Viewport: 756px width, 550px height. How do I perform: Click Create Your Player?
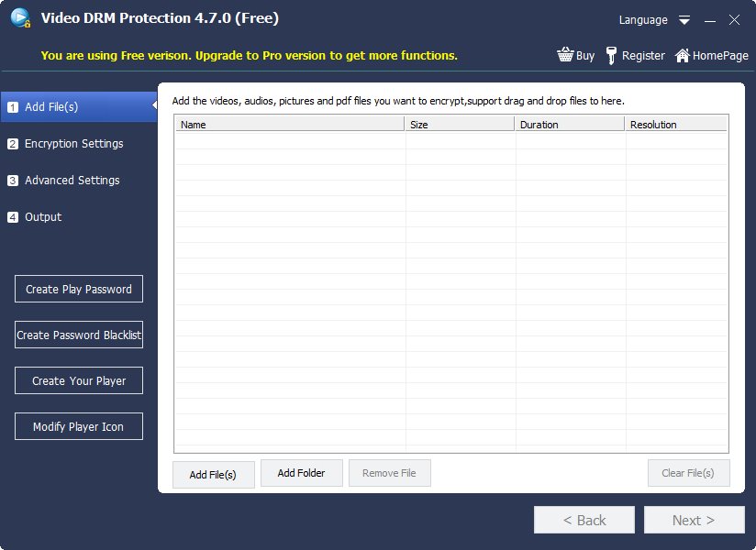78,380
